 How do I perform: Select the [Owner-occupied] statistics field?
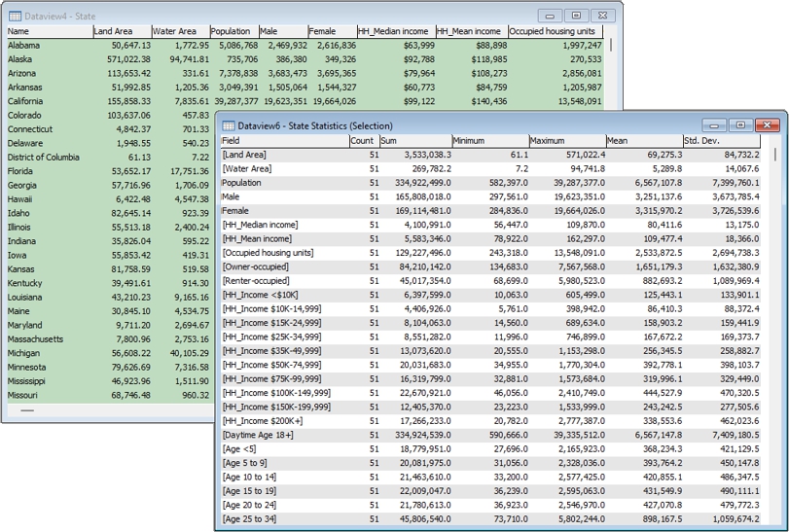[x=255, y=267]
